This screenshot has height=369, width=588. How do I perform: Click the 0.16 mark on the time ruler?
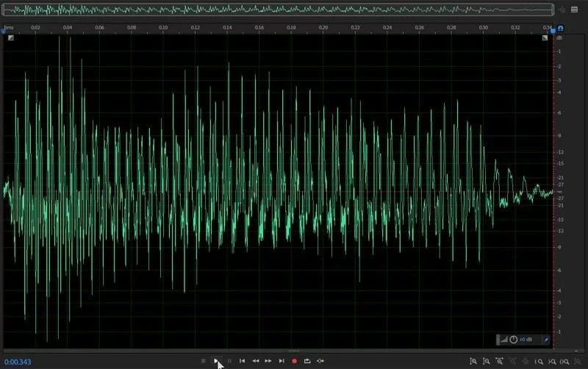pyautogui.click(x=259, y=27)
